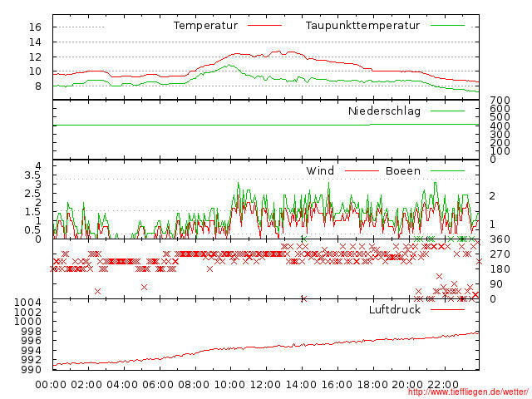Click the red Temperatur legend line

point(264,26)
